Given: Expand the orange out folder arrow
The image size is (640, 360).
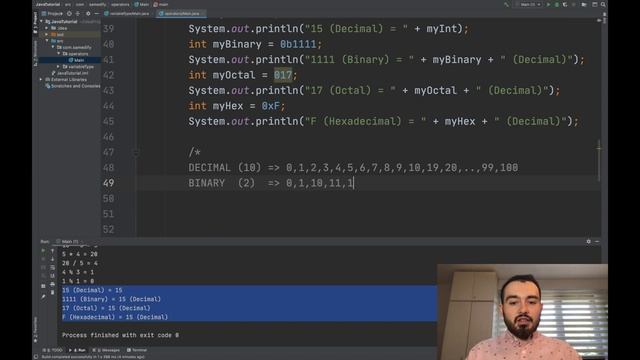Looking at the screenshot, I should [x=47, y=35].
